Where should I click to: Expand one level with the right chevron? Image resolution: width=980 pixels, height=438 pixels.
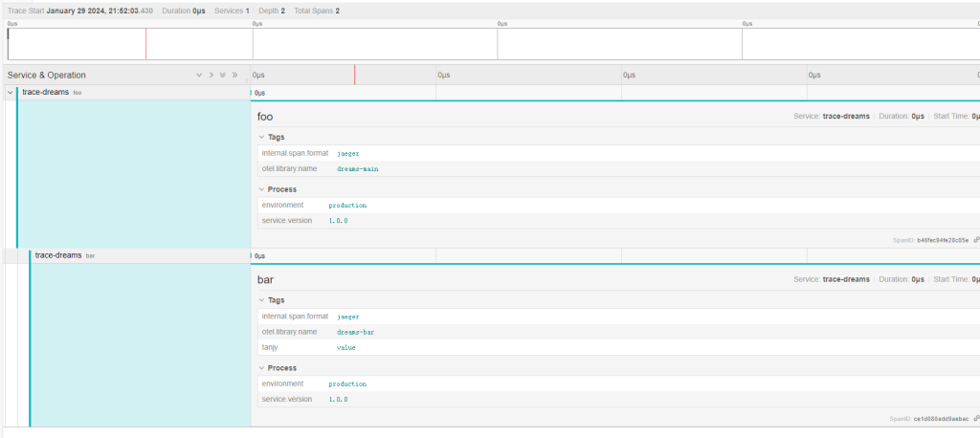coord(211,75)
